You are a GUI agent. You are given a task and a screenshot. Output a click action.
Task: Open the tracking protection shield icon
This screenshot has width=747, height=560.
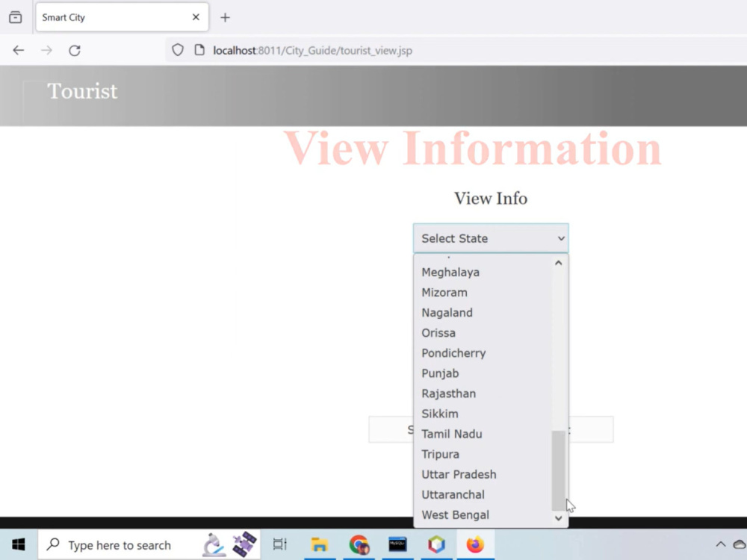click(x=178, y=50)
